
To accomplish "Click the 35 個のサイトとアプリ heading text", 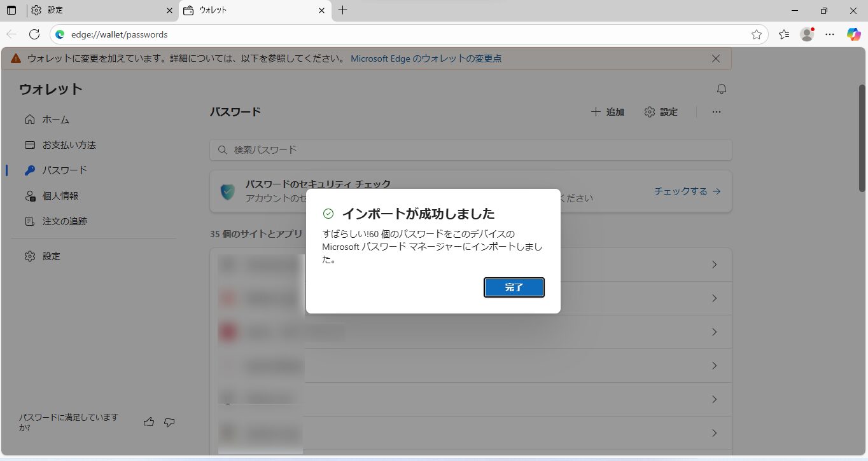I will tap(256, 234).
